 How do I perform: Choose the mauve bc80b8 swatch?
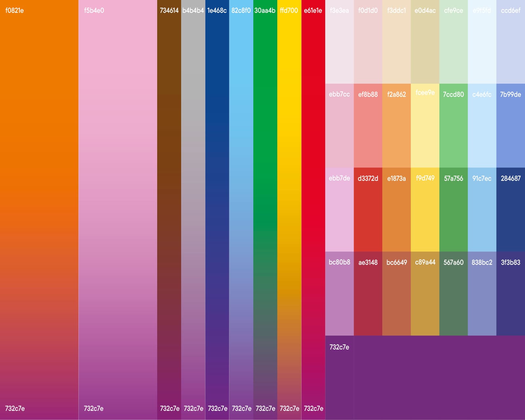(x=339, y=294)
